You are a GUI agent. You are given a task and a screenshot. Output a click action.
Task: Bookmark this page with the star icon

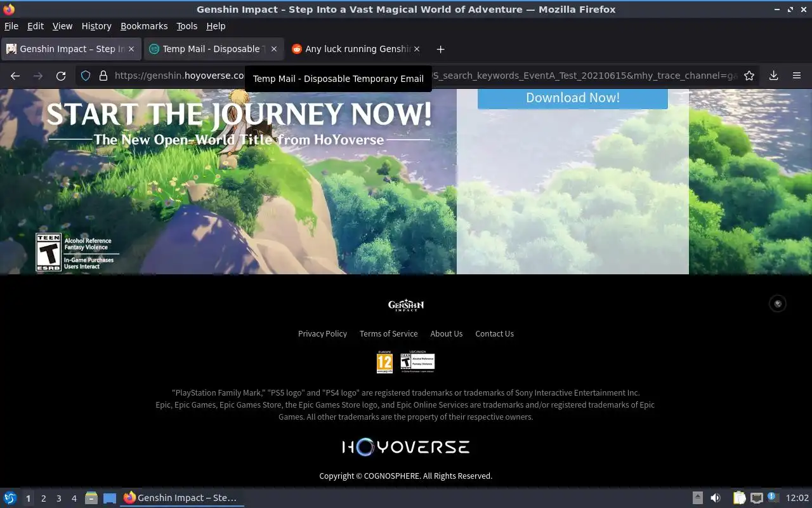coord(749,76)
